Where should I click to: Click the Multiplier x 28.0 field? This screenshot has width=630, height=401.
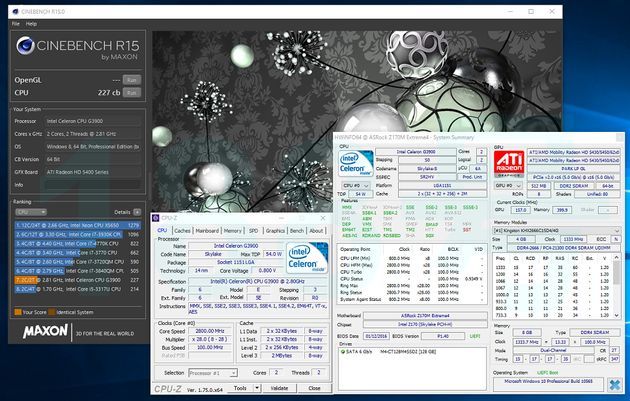coord(210,339)
